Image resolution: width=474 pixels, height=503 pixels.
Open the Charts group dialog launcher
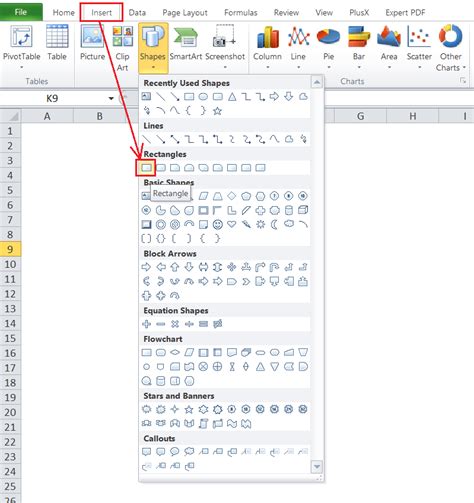[x=463, y=81]
